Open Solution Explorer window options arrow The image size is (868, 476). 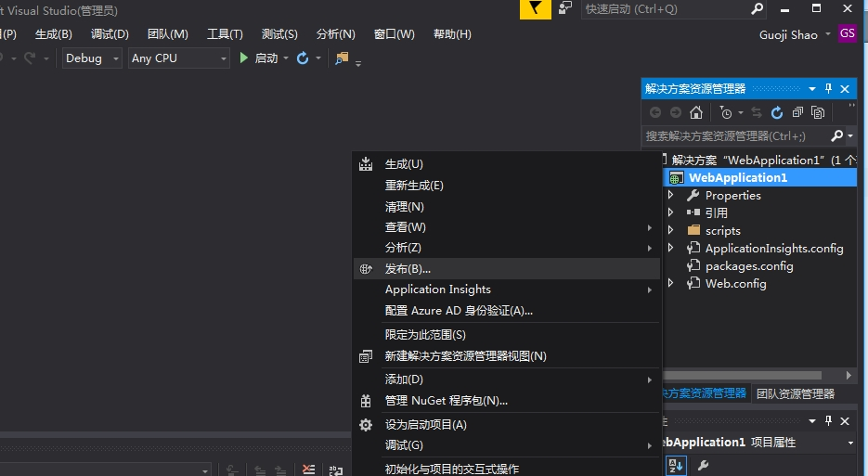pos(812,88)
